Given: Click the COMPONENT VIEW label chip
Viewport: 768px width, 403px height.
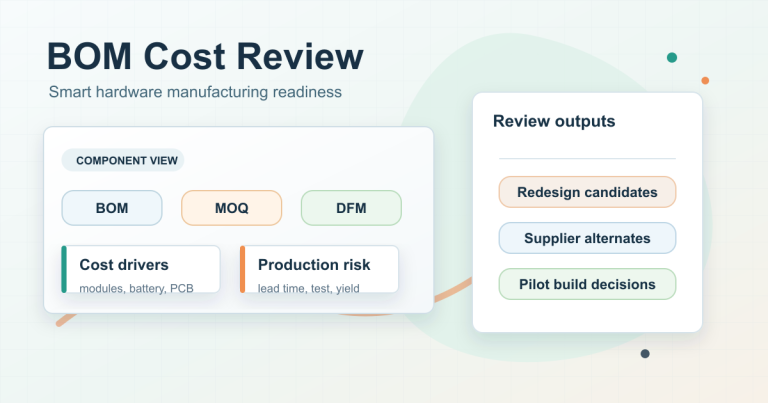Looking at the screenshot, I should tap(123, 160).
